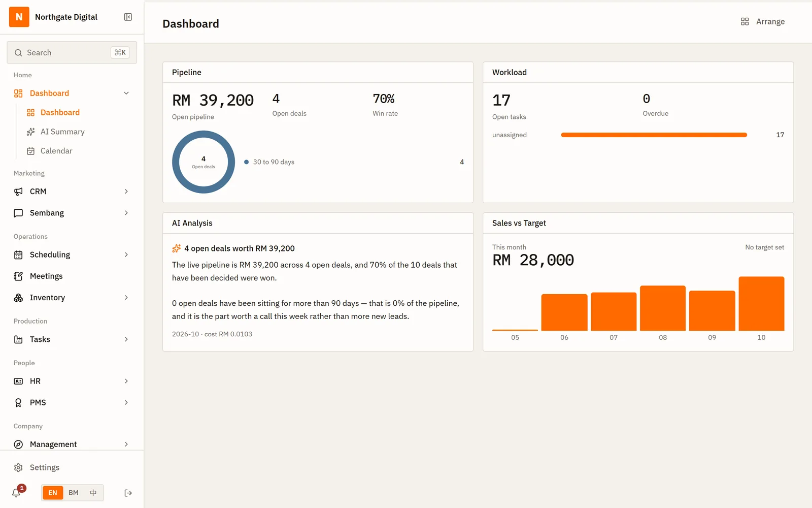Image resolution: width=812 pixels, height=508 pixels.
Task: Open notifications via the bell icon
Action: [x=16, y=492]
